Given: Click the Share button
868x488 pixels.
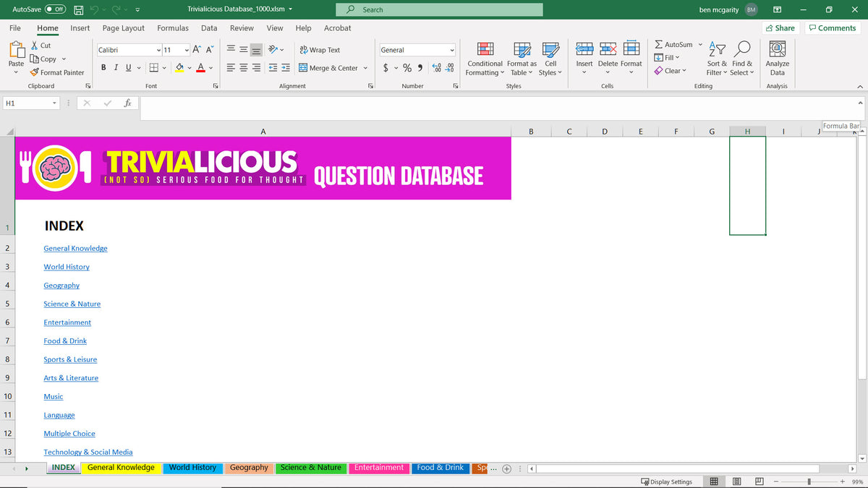Looking at the screenshot, I should (x=780, y=28).
